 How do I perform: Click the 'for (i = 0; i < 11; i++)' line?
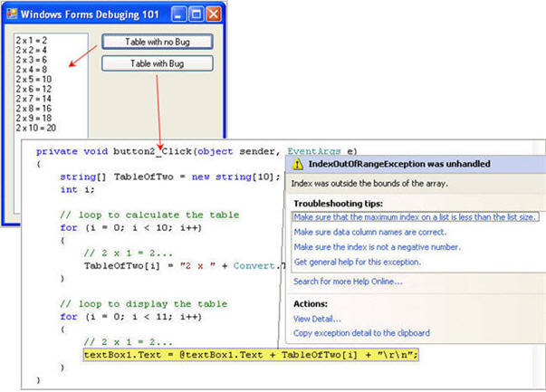click(x=130, y=317)
